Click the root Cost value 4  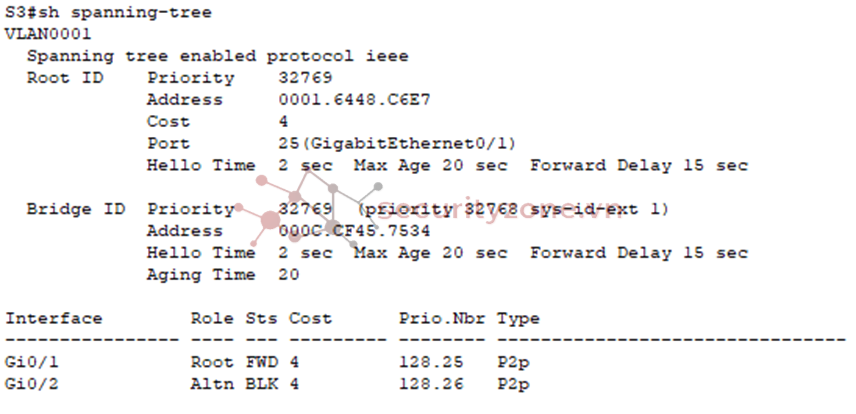(283, 122)
